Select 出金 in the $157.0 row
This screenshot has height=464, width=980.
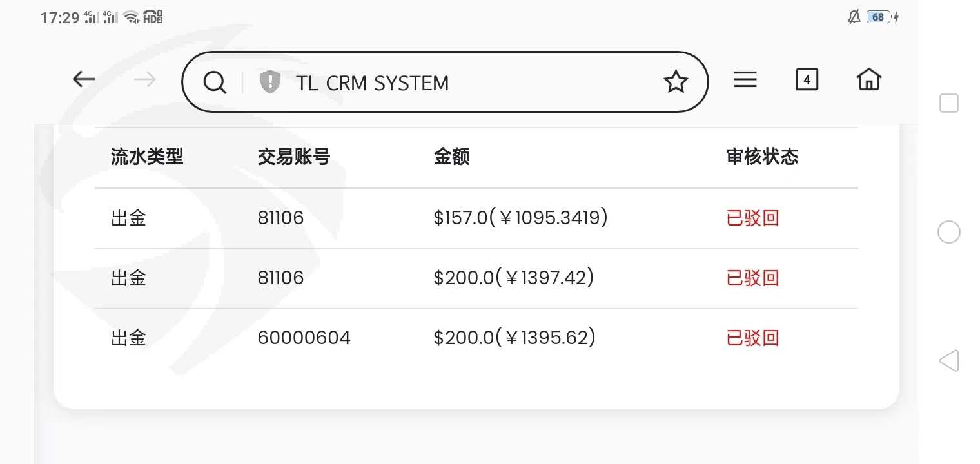point(129,218)
